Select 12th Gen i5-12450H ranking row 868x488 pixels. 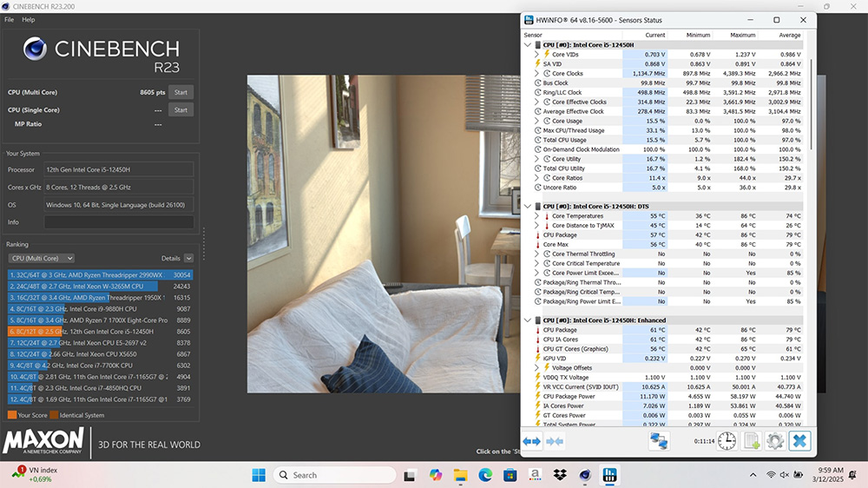100,331
